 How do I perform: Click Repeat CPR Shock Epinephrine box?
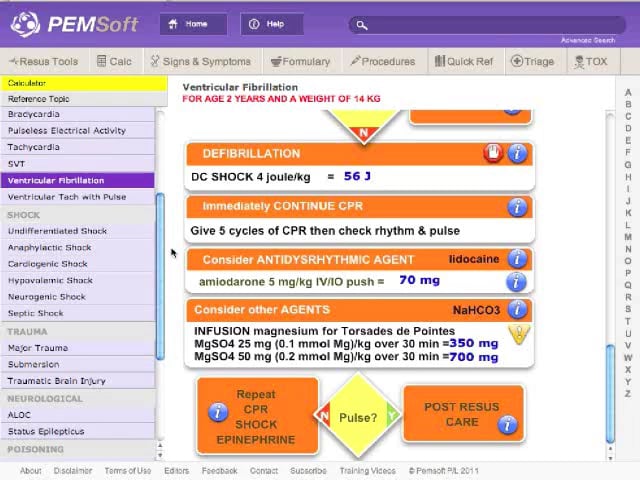pyautogui.click(x=258, y=416)
